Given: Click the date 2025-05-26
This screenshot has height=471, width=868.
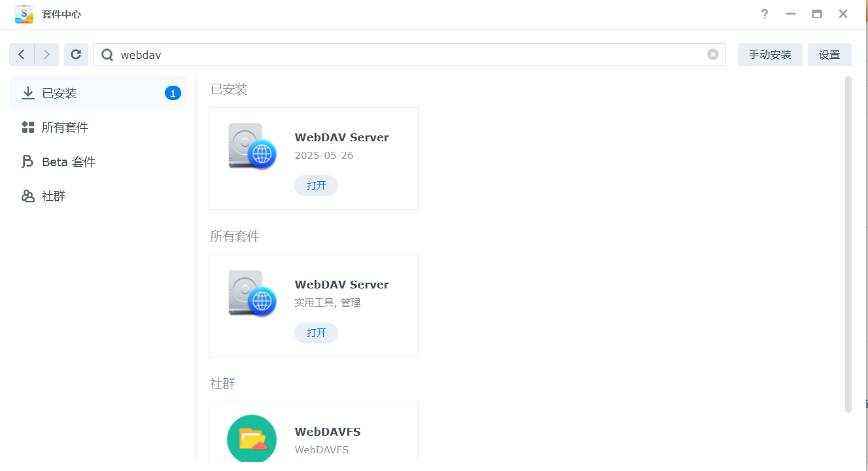Looking at the screenshot, I should (324, 156).
